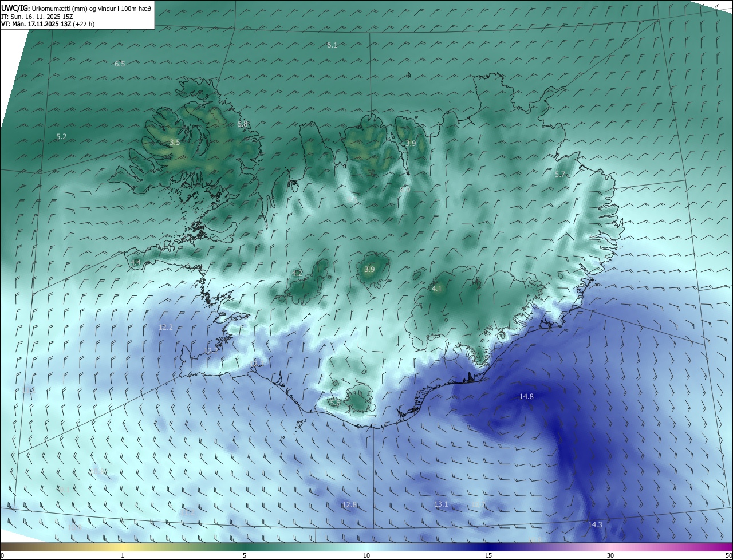
Task: Click the 5.2 value label over the sea
Action: pos(62,136)
